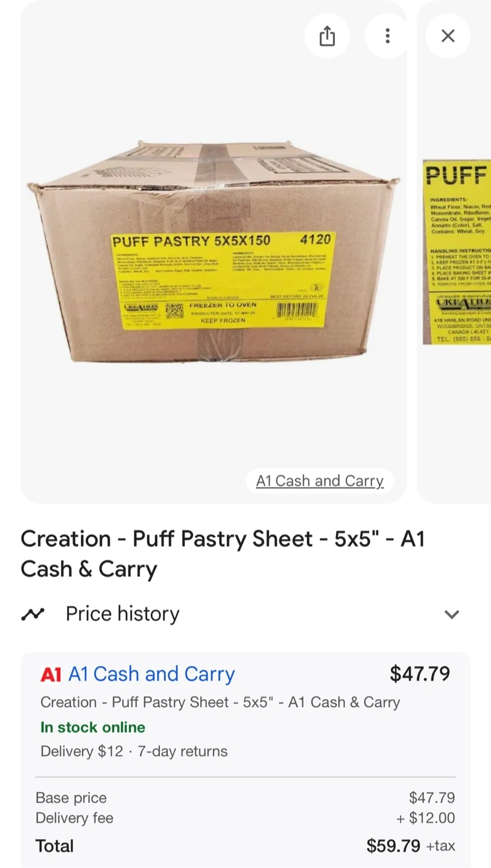
Task: Tap the share icon above the product image
Action: 326,36
